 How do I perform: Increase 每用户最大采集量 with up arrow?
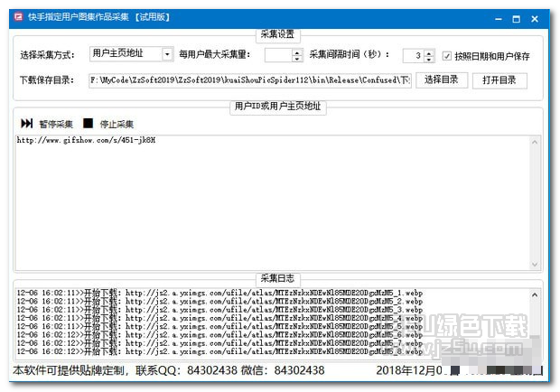tap(297, 52)
